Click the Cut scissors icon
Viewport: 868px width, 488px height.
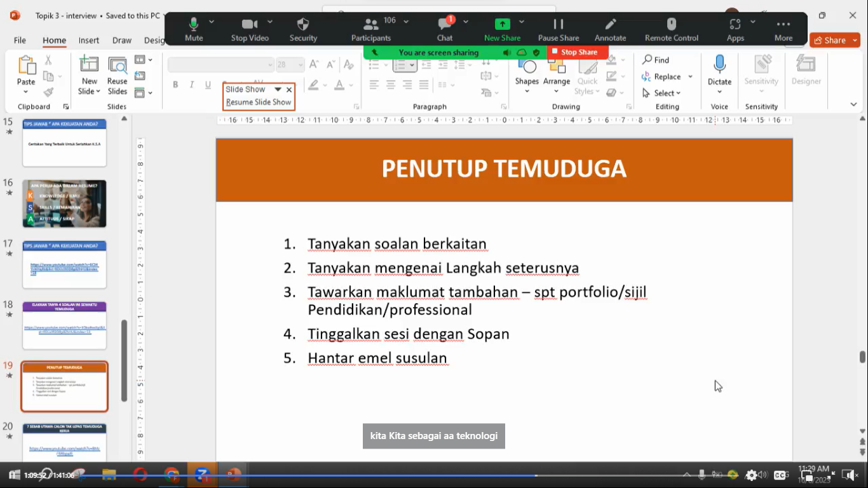click(x=48, y=60)
